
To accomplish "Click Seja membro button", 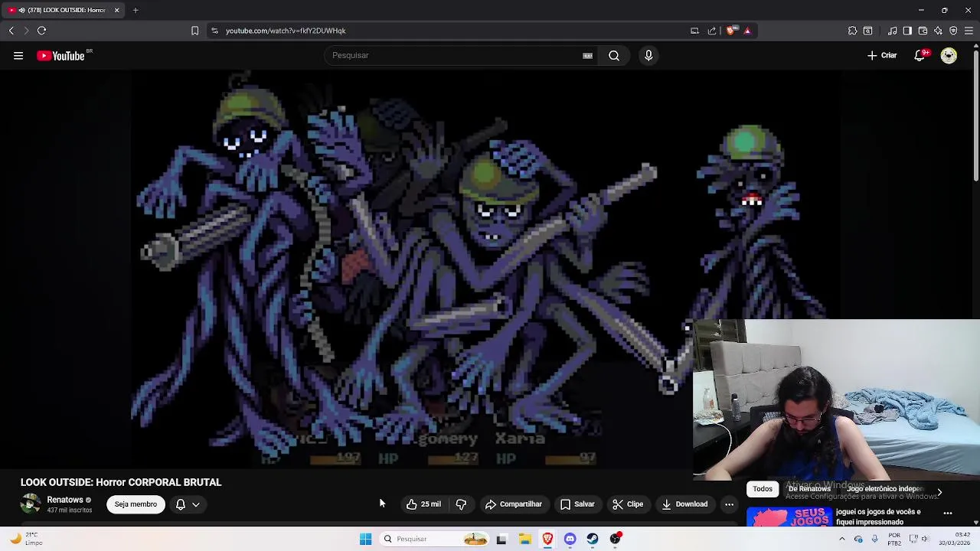I will click(136, 504).
